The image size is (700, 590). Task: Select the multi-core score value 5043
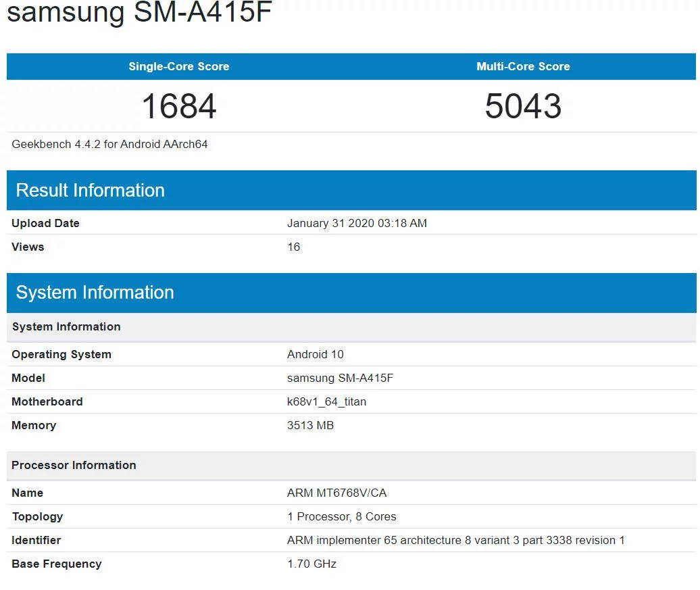pos(523,106)
